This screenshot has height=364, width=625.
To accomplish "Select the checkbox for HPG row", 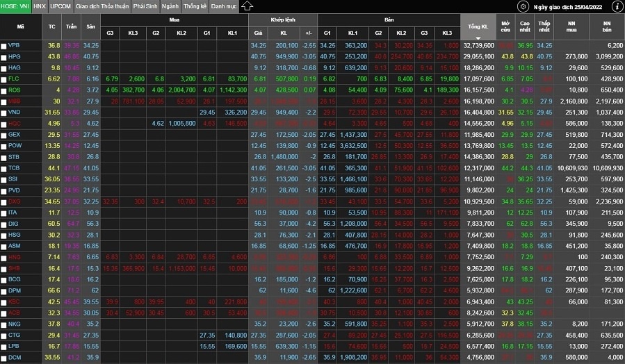I will tap(4, 56).
